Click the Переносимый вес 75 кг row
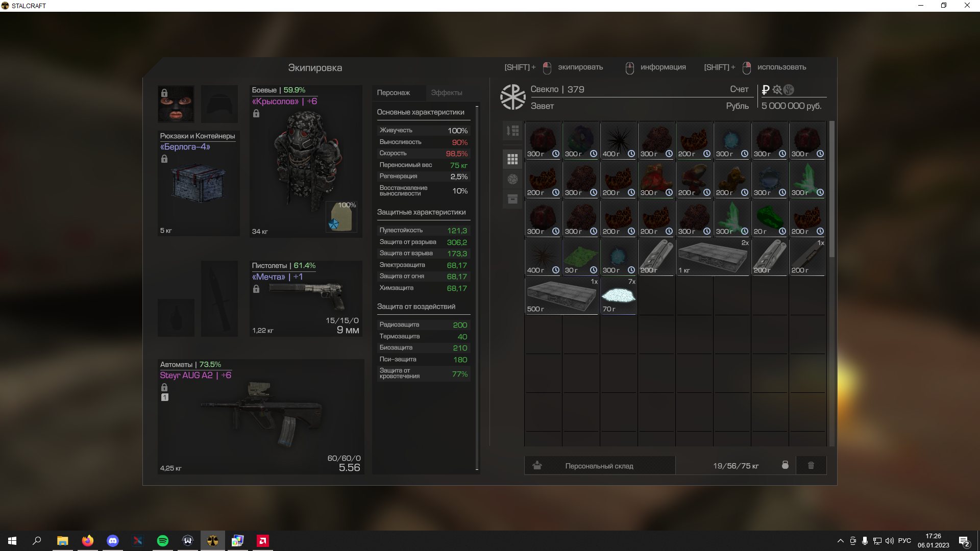 point(423,165)
